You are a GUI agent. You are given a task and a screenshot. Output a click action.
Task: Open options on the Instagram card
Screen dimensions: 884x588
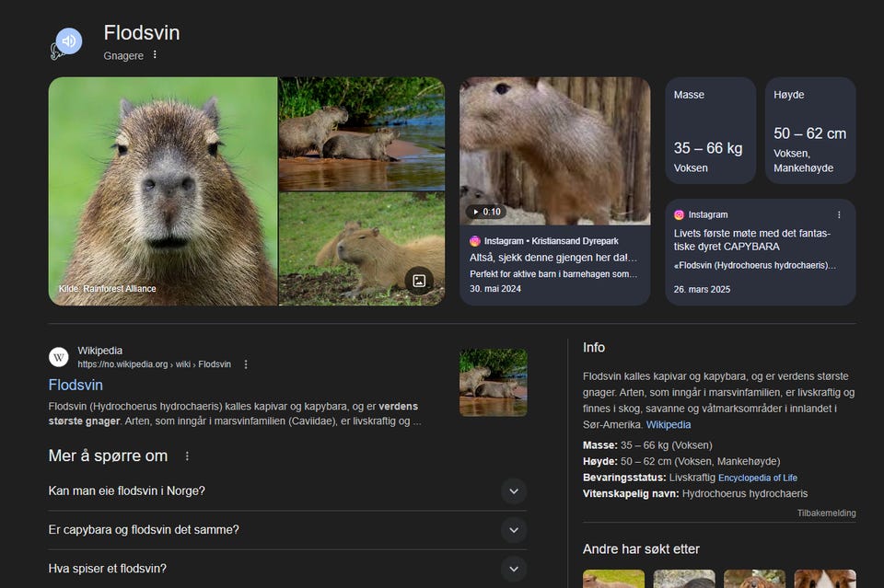point(838,215)
